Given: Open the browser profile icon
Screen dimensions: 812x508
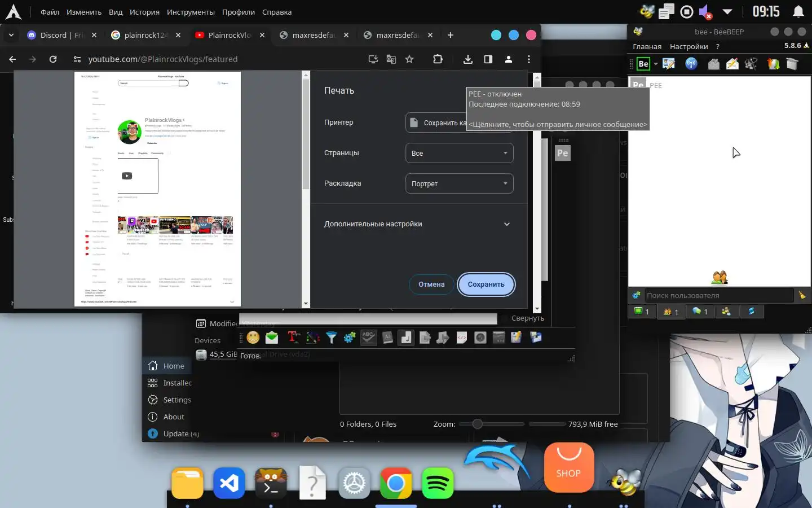Looking at the screenshot, I should tap(509, 59).
